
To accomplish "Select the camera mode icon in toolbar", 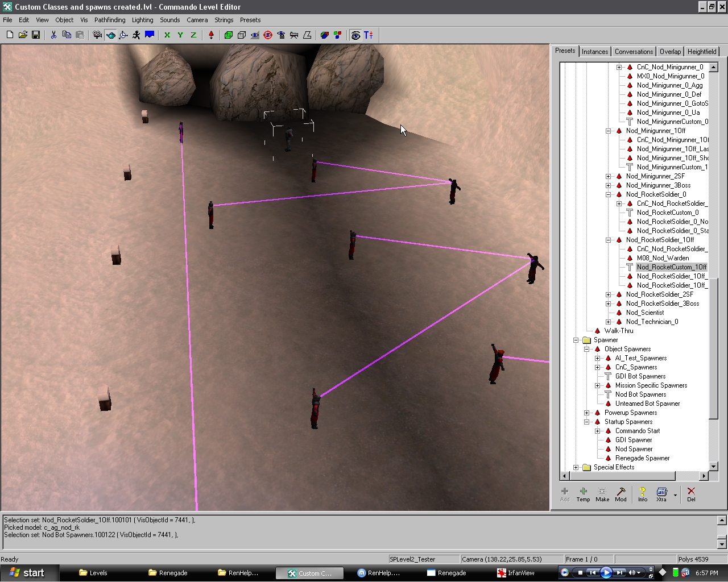I will pos(97,35).
